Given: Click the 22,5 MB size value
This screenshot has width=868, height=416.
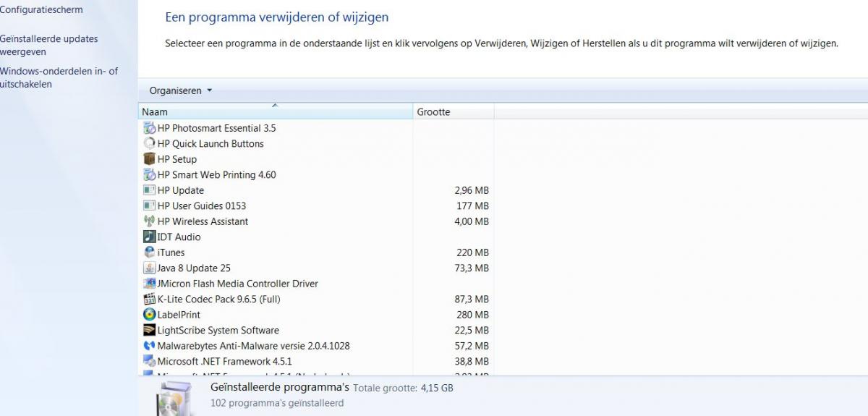Looking at the screenshot, I should (x=472, y=330).
